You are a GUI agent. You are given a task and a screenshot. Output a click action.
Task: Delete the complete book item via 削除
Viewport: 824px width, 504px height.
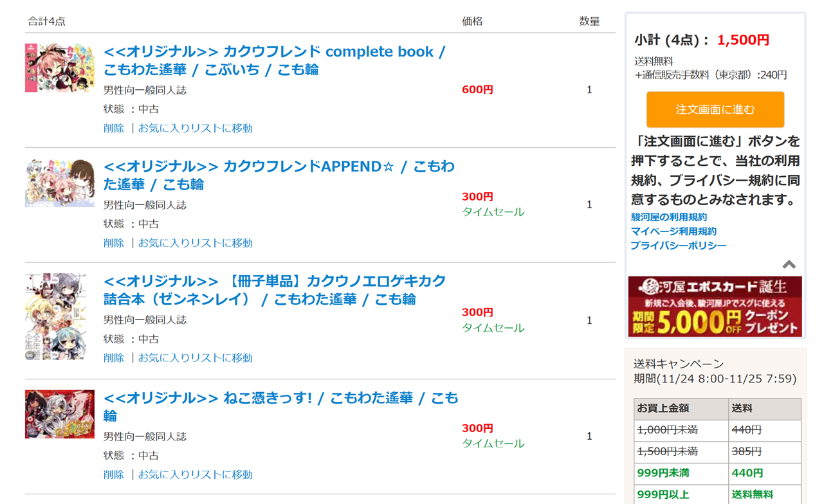click(x=114, y=128)
